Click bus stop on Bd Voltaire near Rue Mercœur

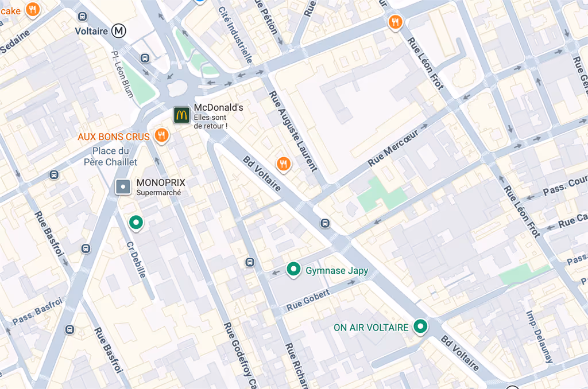coord(325,224)
